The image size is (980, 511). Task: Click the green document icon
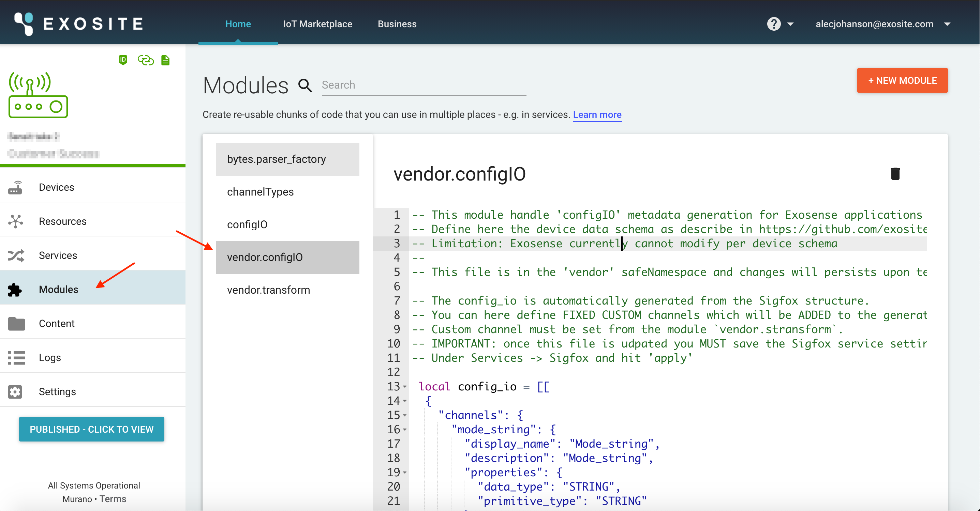click(x=165, y=60)
